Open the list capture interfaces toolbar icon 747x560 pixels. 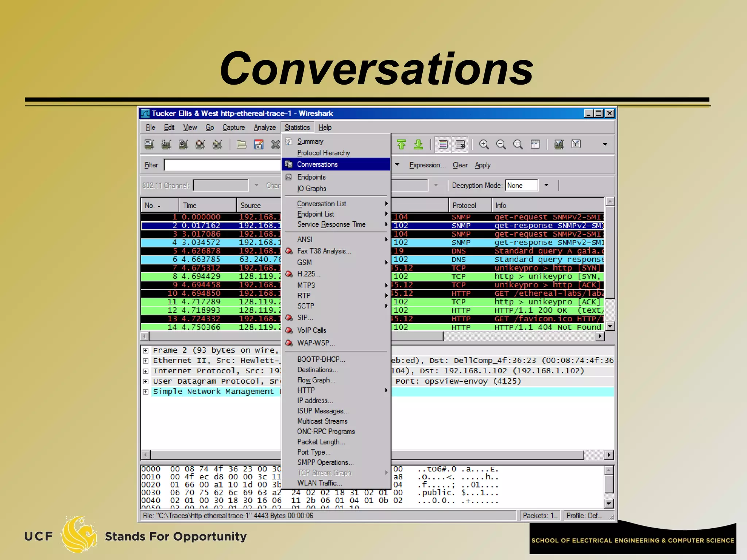click(149, 145)
